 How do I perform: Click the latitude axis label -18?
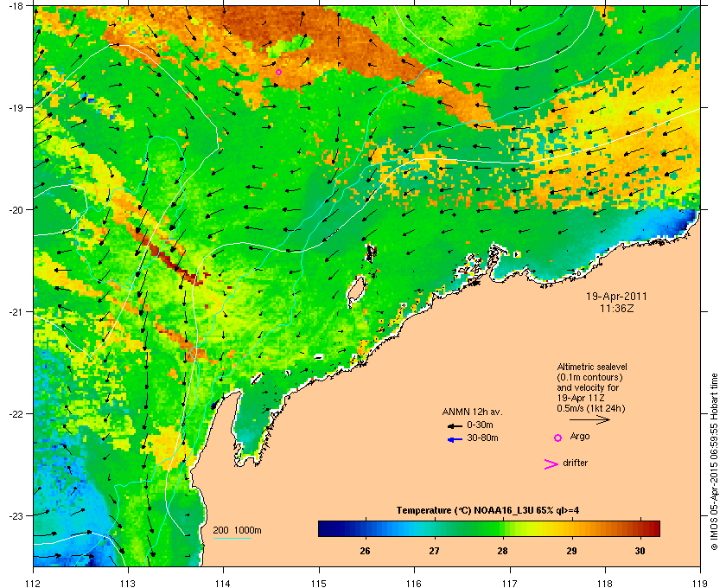(16, 6)
